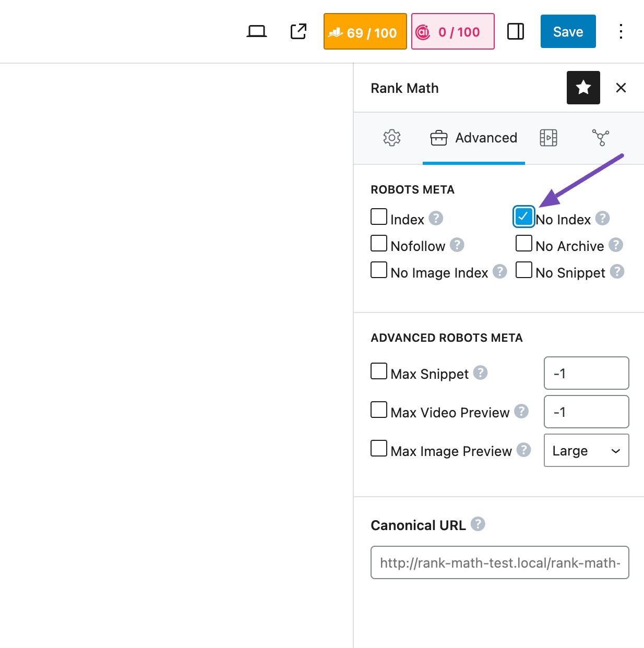
Task: Select the Advanced tab
Action: [x=474, y=138]
